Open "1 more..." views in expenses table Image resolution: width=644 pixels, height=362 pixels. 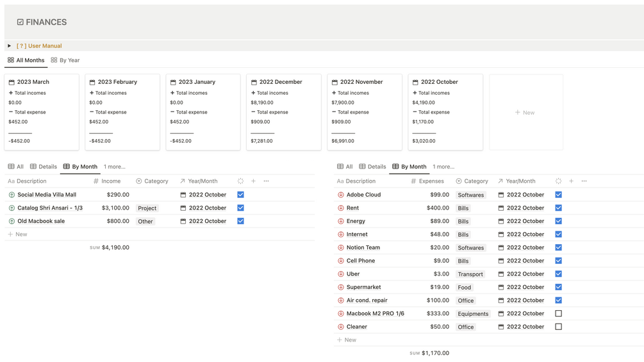(443, 167)
